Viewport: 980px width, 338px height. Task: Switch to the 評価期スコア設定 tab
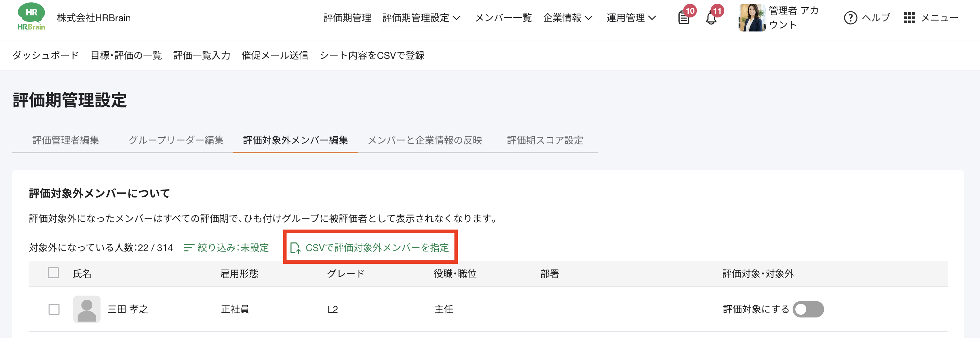click(x=545, y=140)
